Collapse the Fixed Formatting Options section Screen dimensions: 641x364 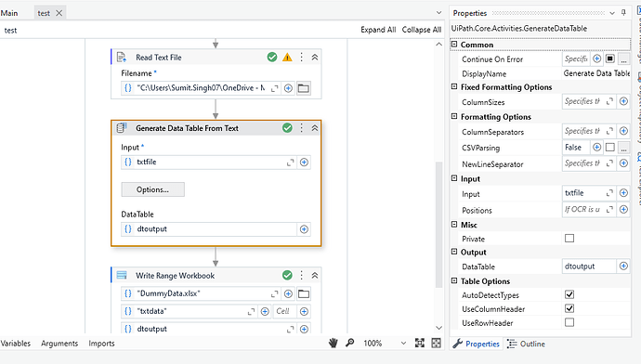[454, 86]
